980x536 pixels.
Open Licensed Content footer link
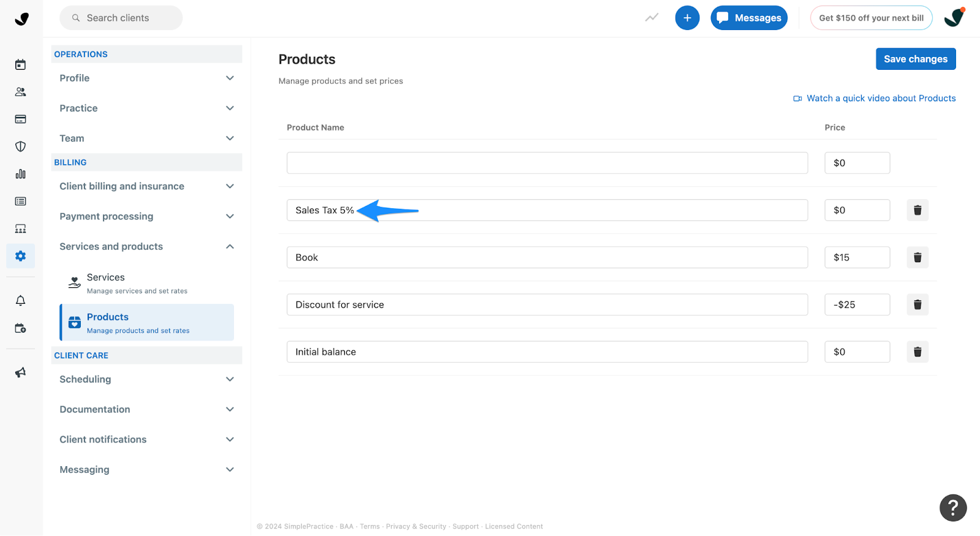[x=514, y=526]
